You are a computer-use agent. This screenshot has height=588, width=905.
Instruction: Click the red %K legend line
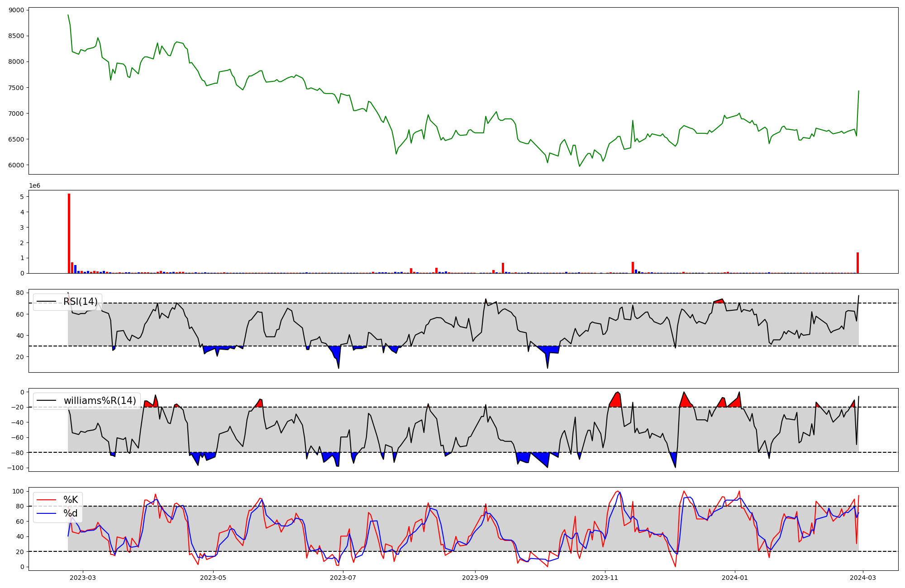pos(46,500)
